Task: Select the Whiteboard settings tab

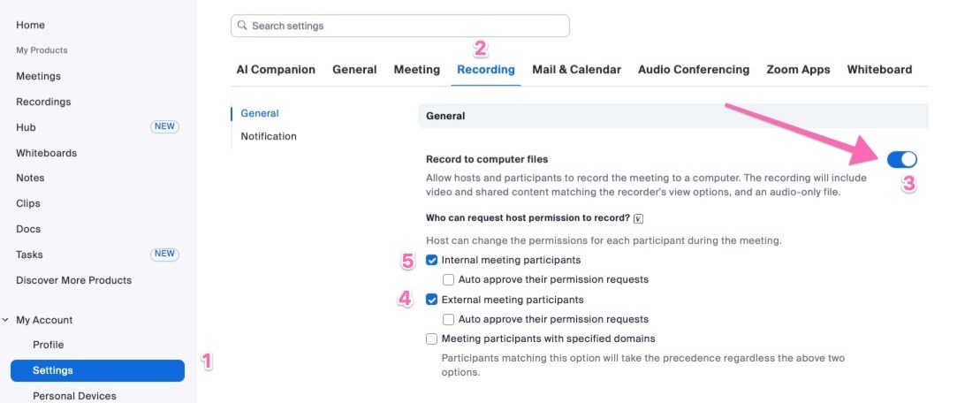Action: (x=879, y=70)
